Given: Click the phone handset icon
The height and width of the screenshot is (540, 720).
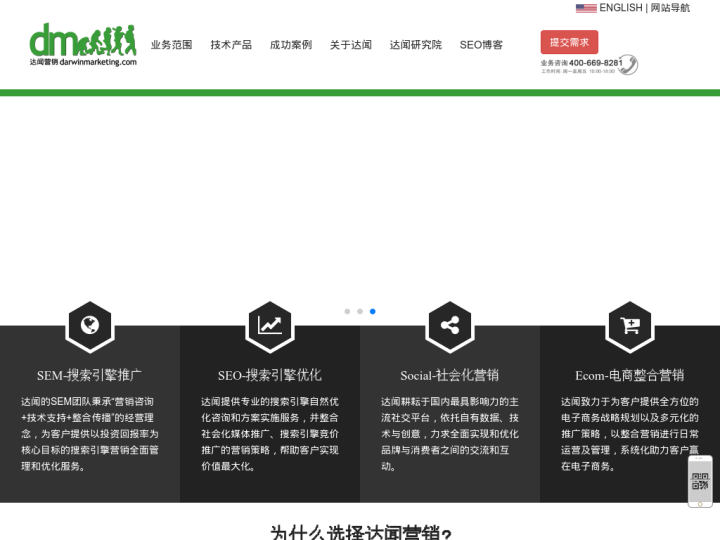Looking at the screenshot, I should (628, 64).
